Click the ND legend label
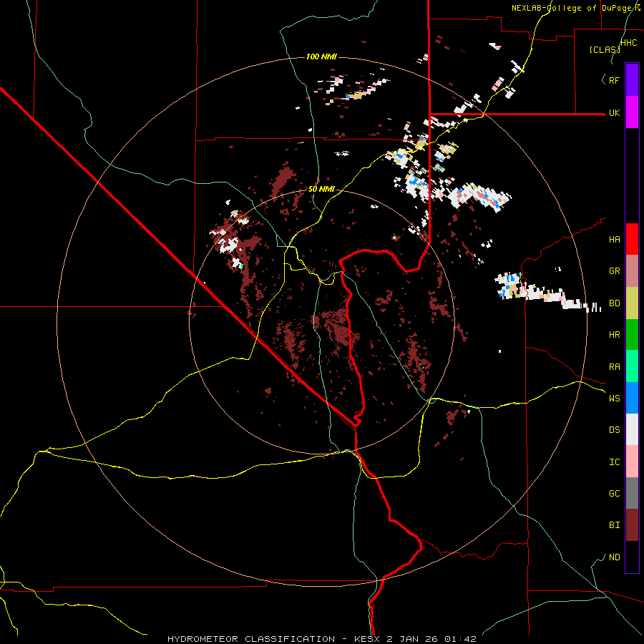The image size is (644, 644). click(x=614, y=557)
